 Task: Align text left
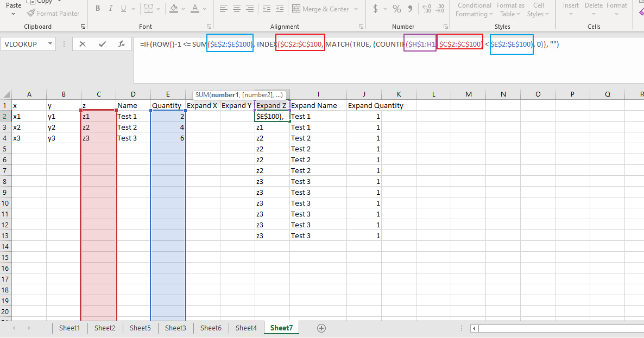(223, 9)
